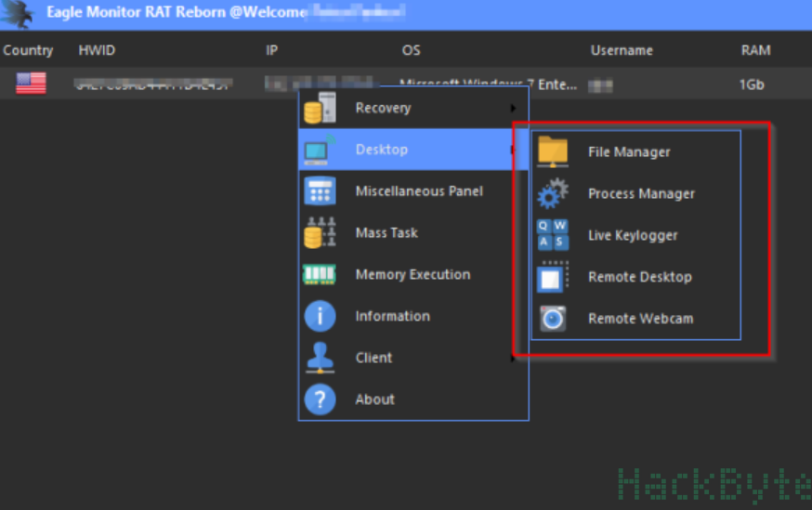The image size is (812, 510).
Task: Click the Information 'i' icon
Action: point(320,316)
